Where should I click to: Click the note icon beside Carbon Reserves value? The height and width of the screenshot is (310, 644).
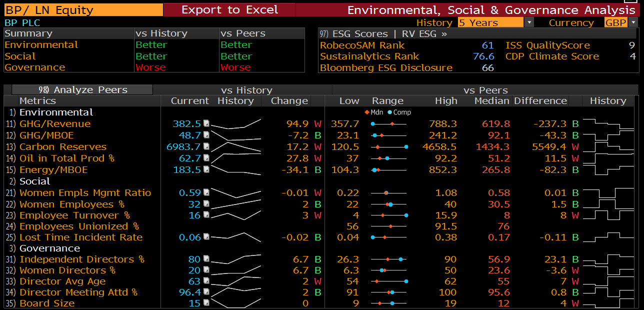coord(206,147)
